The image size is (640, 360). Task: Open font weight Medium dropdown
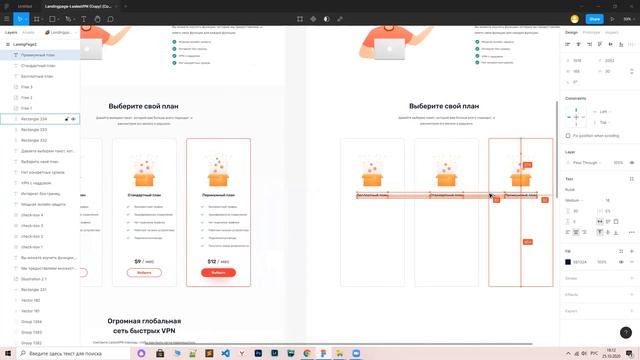pos(574,200)
